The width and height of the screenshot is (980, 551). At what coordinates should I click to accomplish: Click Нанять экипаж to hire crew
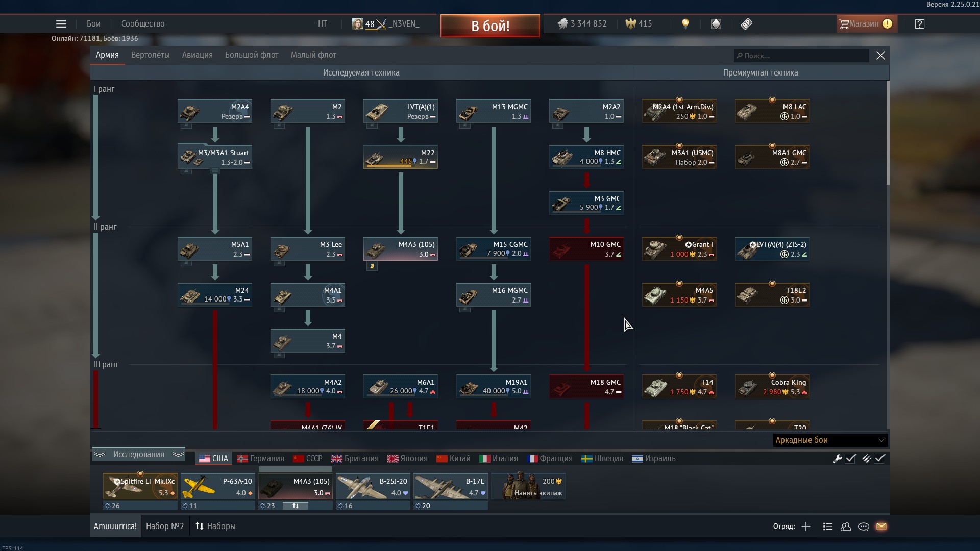coord(528,486)
